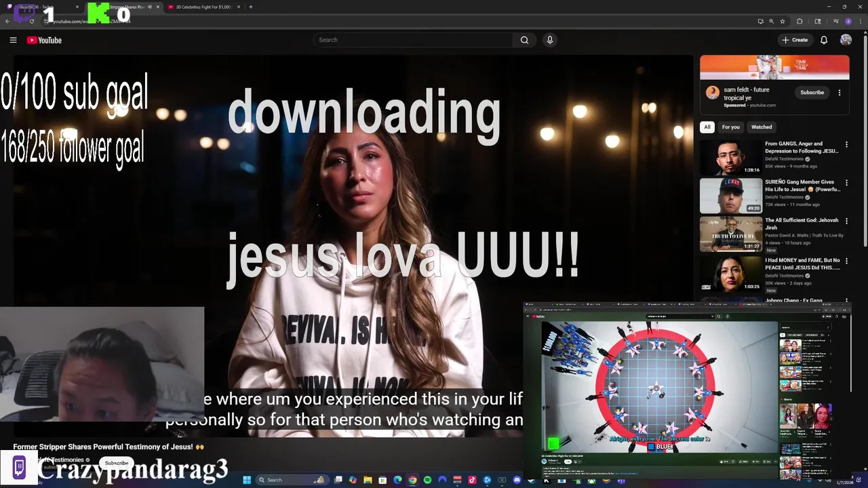Image resolution: width=868 pixels, height=488 pixels.
Task: Click the sam feldt ad banner image
Action: click(x=774, y=68)
